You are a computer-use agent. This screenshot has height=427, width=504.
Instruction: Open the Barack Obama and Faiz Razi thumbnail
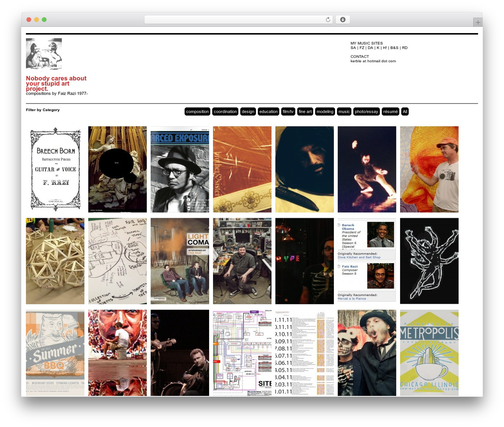point(367,261)
